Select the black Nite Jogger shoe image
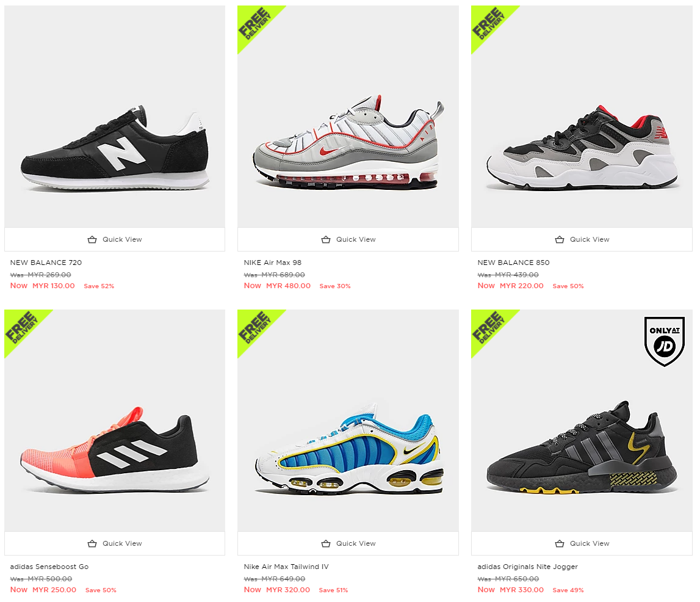This screenshot has width=700, height=602. (582, 447)
